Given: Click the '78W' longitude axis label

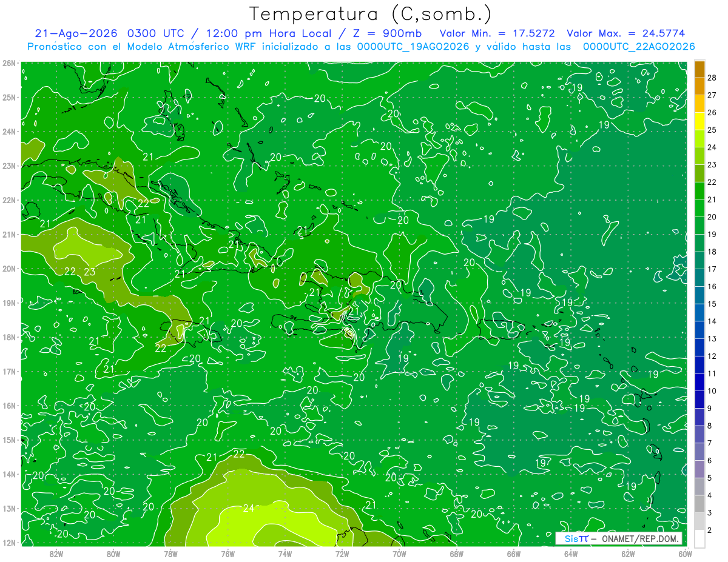Looking at the screenshot, I should pos(170,554).
